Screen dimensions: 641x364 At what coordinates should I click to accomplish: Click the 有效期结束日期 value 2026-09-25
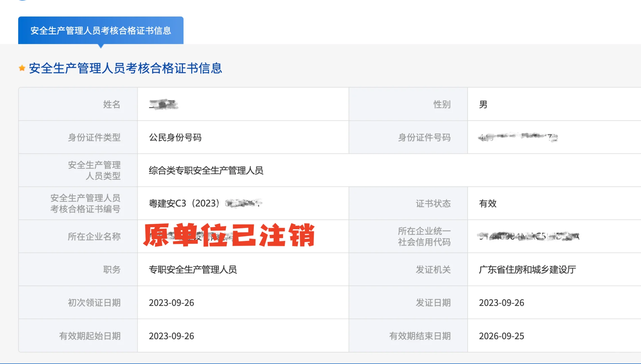(x=502, y=336)
